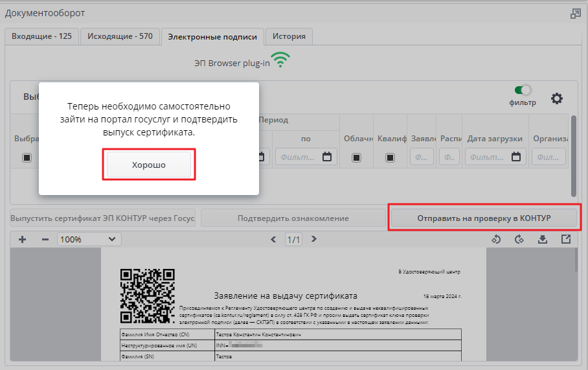
Task: Toggle the Облачн column checkbox
Action: pos(356,157)
